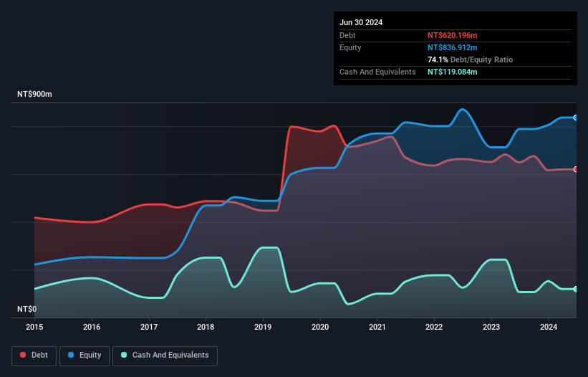Click the NT$836.912m equity value
Image resolution: width=588 pixels, height=377 pixels.
[x=452, y=47]
